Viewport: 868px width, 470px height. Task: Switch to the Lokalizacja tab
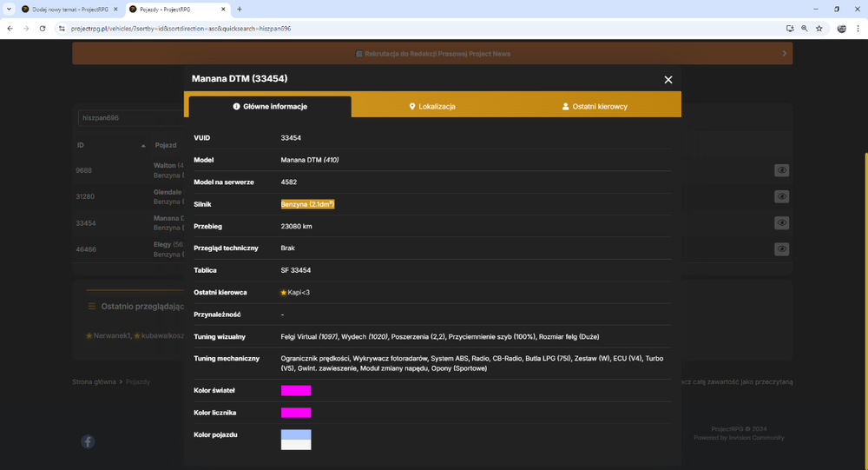tap(432, 106)
